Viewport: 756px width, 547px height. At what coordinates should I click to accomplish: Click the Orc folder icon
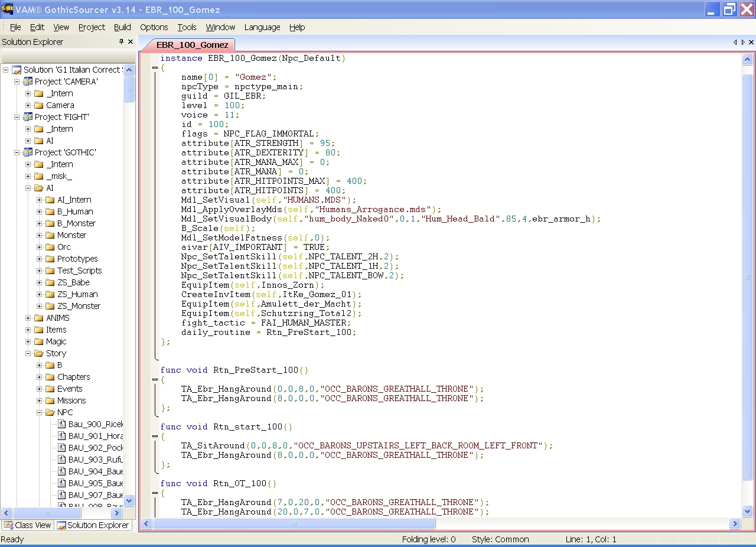50,247
